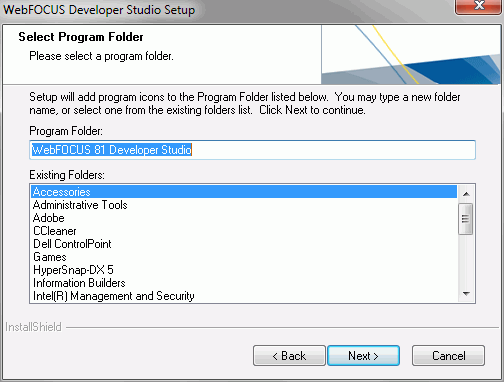Select HyperSnap-DX 5 folder entry
Viewport: 504px width, 382px height.
244,270
